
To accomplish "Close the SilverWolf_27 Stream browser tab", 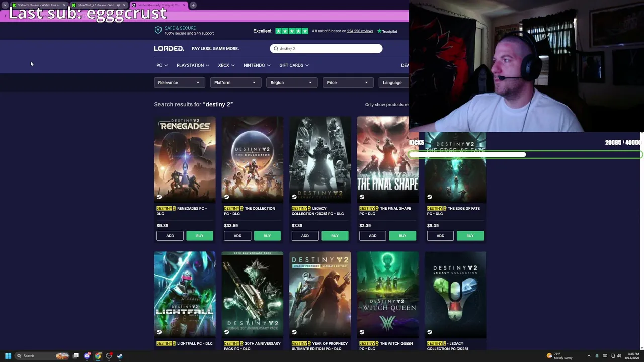I will tap(124, 5).
